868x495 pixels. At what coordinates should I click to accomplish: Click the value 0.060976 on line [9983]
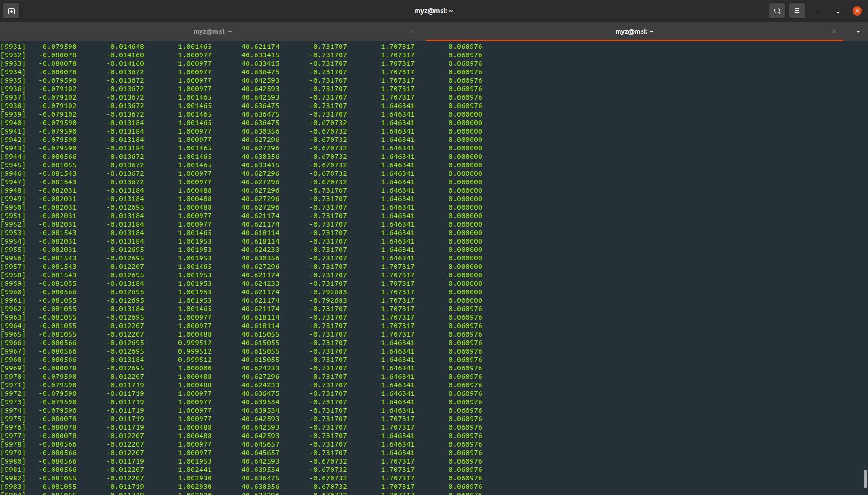click(465, 487)
